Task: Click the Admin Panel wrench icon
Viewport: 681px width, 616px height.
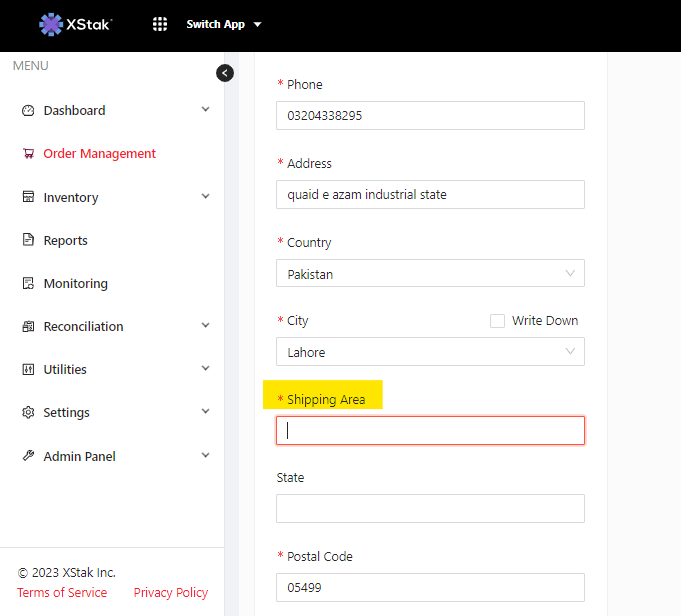Action: (x=28, y=456)
